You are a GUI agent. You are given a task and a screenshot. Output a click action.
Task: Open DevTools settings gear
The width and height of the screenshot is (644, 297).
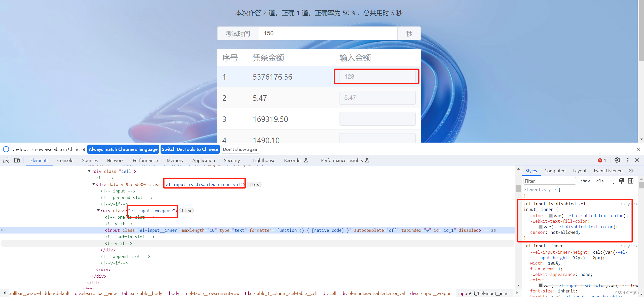[x=617, y=160]
